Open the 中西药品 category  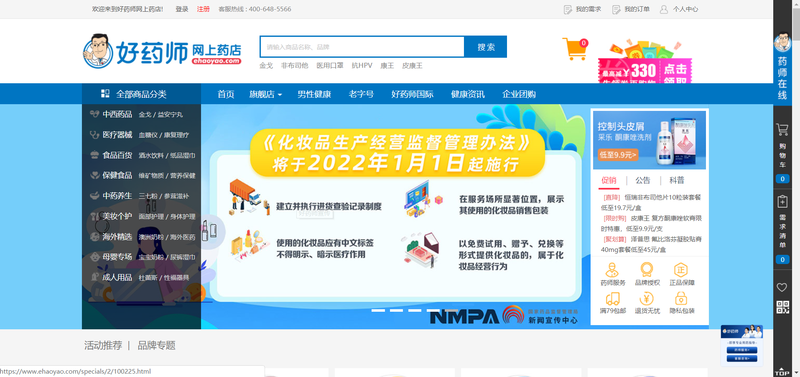click(x=117, y=114)
